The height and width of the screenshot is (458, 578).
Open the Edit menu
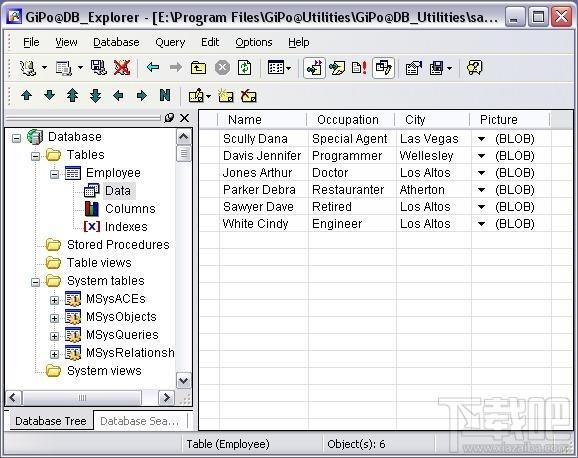210,42
